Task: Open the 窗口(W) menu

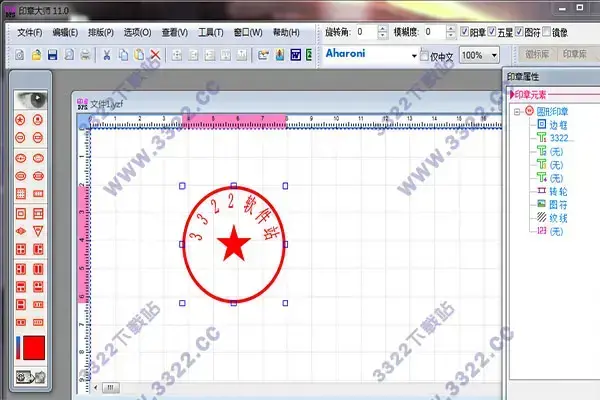Action: (248, 33)
